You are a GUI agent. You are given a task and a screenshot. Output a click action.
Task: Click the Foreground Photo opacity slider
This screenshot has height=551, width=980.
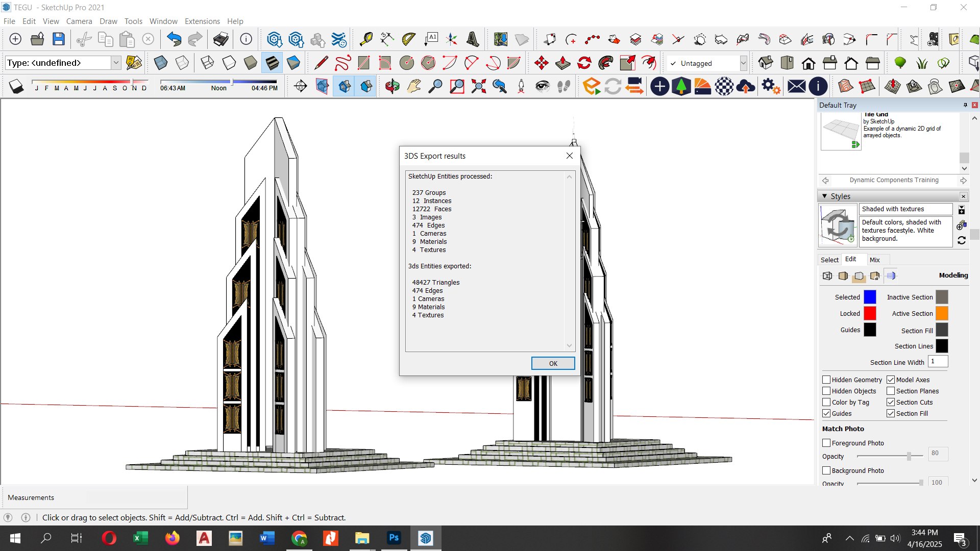891,456
